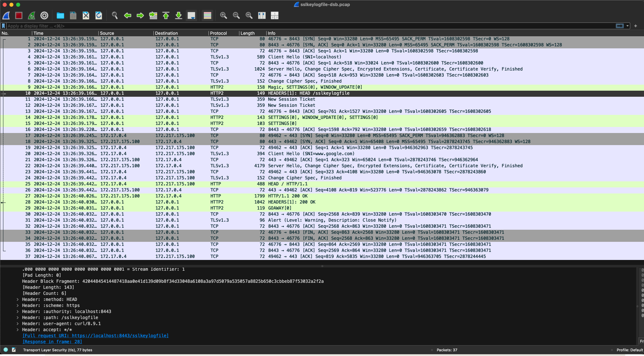644x356 pixels.
Task: Click go to specified packet icon
Action: click(x=153, y=15)
